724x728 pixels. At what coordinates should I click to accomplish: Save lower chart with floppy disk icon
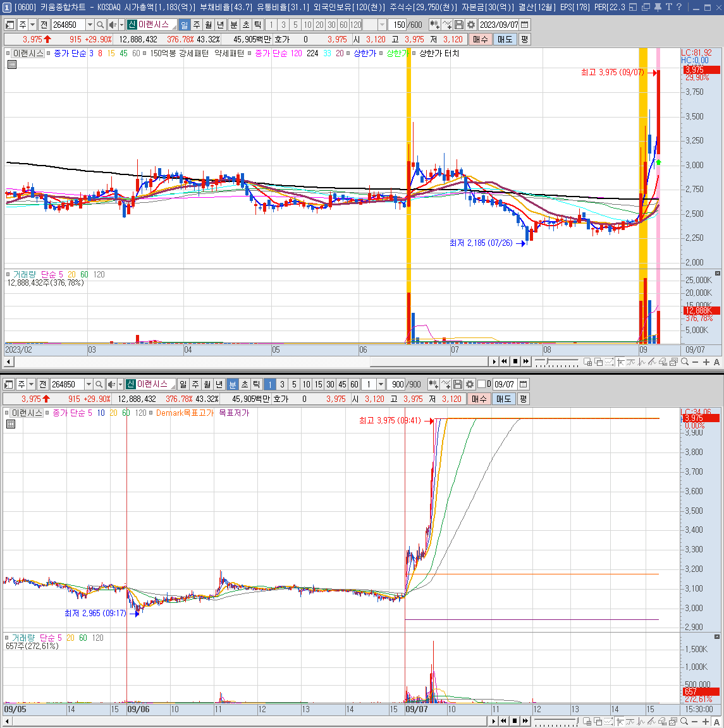tap(457, 384)
